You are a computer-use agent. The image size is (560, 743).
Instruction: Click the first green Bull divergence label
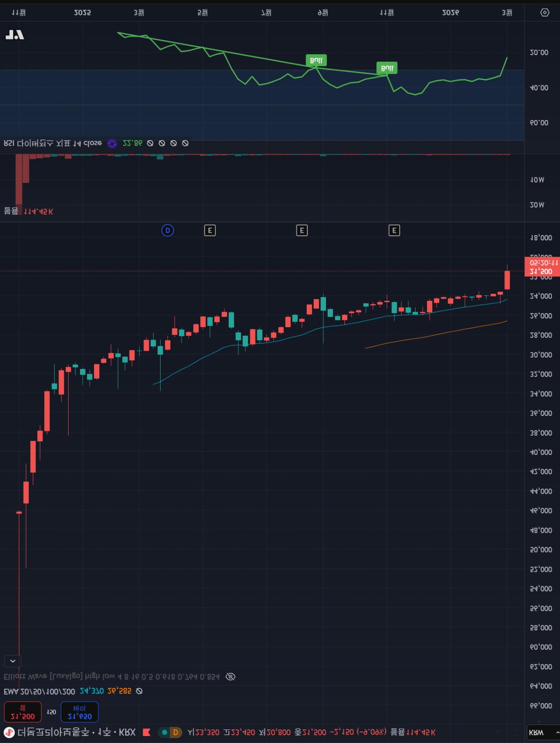(x=316, y=60)
